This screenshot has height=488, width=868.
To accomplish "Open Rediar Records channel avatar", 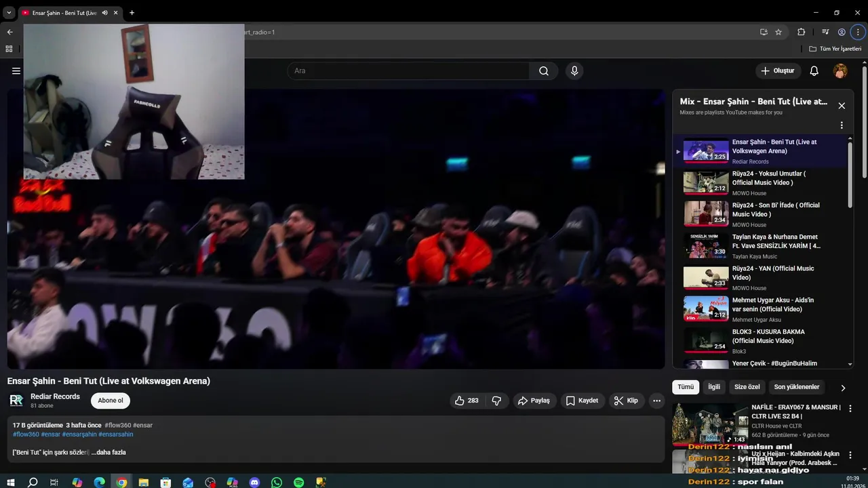I will 16,401.
